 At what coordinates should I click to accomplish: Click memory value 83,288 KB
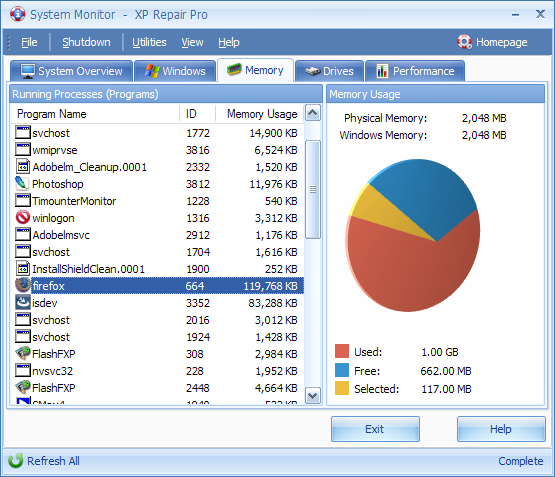coord(273,303)
